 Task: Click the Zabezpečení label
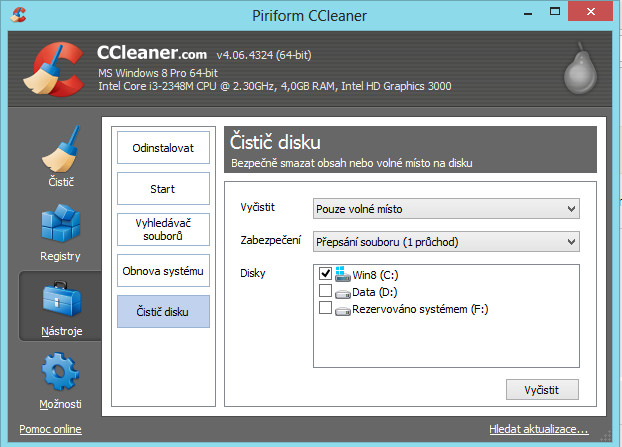pyautogui.click(x=271, y=240)
